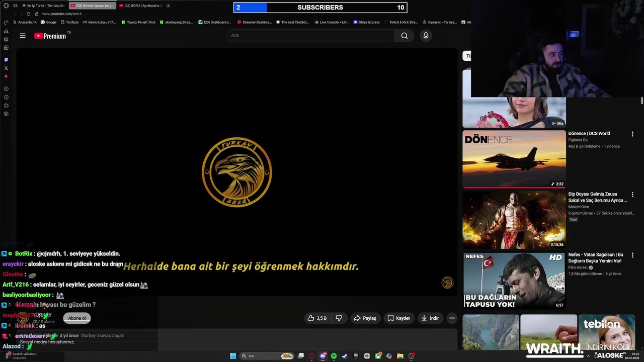This screenshot has width=644, height=362.
Task: Click the Windows taskbar search box
Action: click(x=267, y=356)
